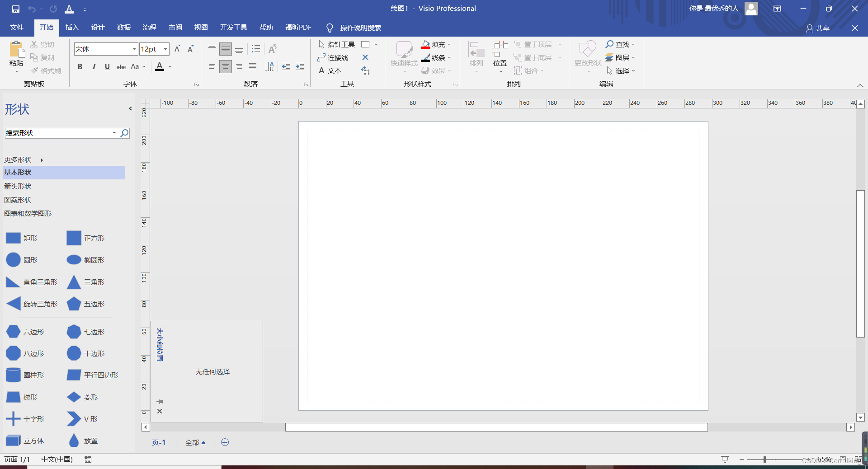868x469 pixels.
Task: Click the increase font size icon
Action: 177,49
